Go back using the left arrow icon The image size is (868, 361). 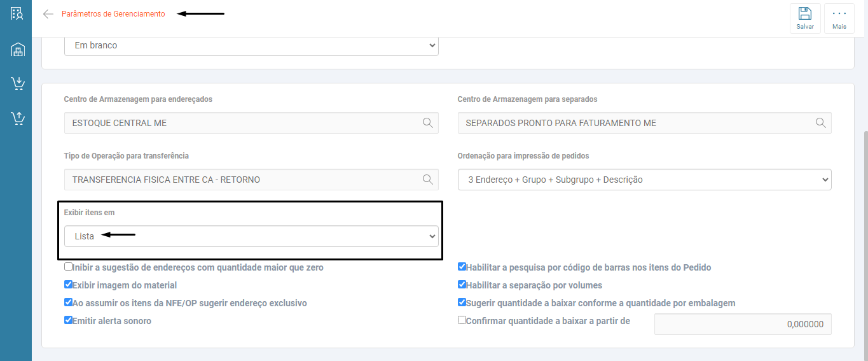pyautogui.click(x=48, y=14)
